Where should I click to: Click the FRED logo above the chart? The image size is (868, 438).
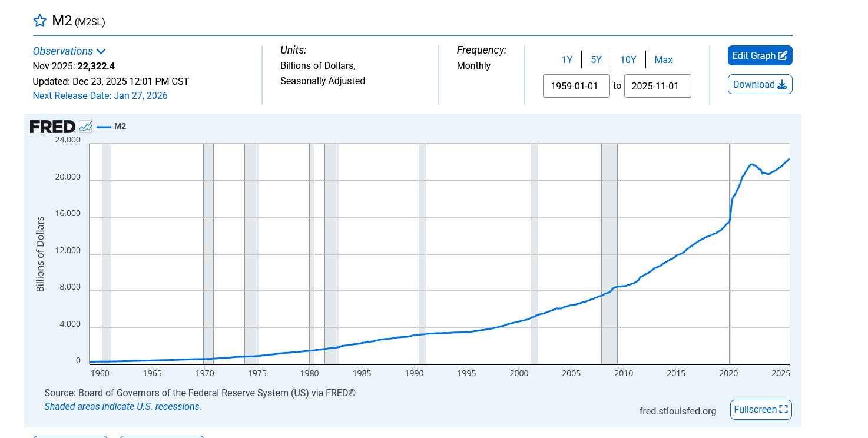click(x=52, y=127)
